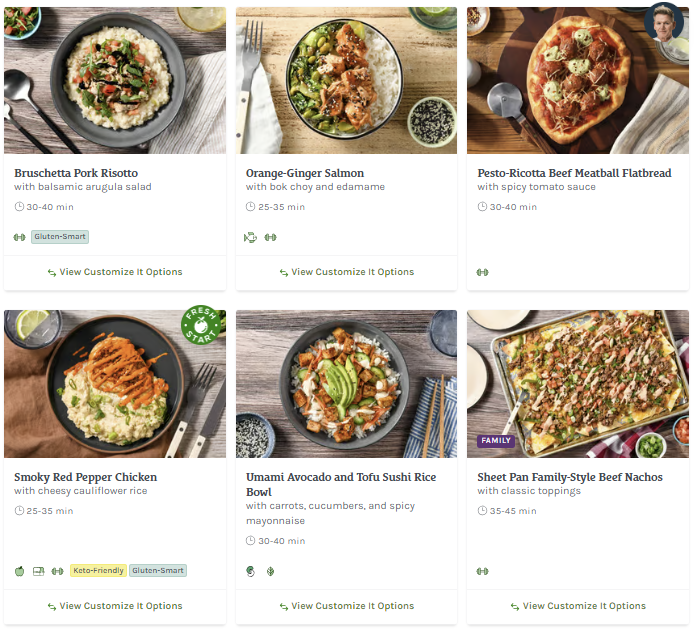This screenshot has width=694, height=631.
Task: View Customize It Options for Orange-Ginger Salmon
Action: (346, 272)
